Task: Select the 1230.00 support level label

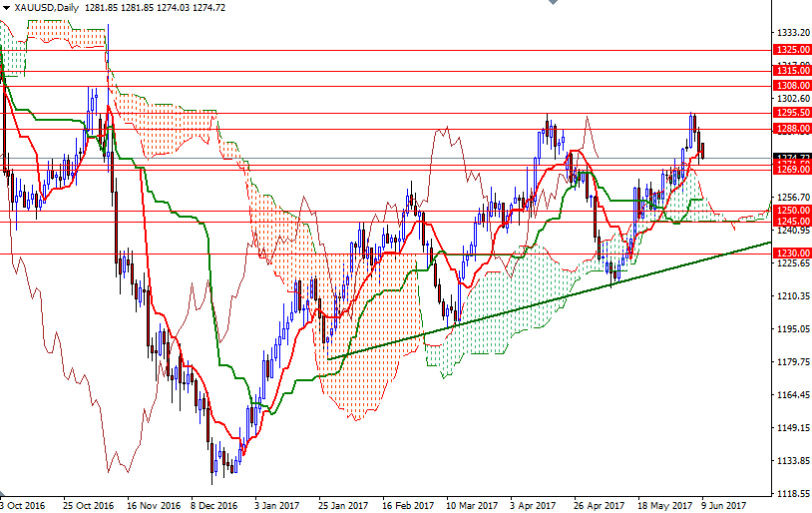Action: (x=792, y=254)
